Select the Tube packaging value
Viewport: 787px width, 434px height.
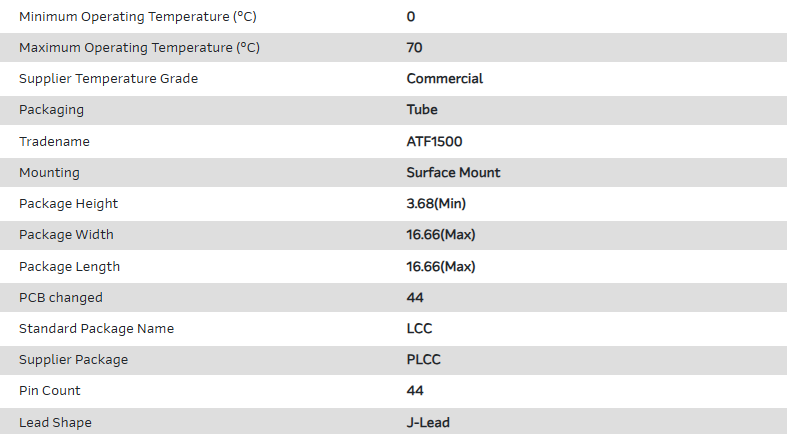coord(422,110)
